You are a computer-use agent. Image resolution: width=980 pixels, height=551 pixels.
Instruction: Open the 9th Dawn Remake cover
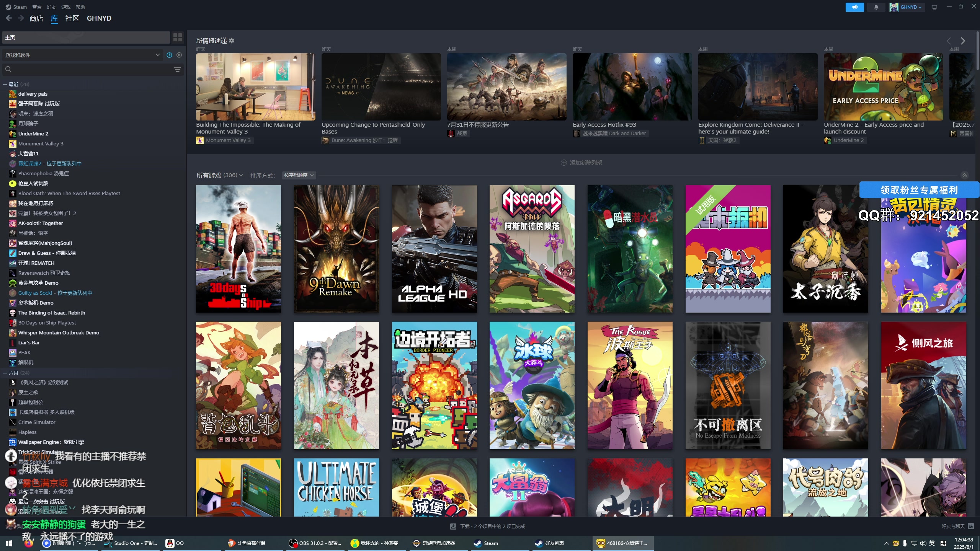[x=336, y=249]
